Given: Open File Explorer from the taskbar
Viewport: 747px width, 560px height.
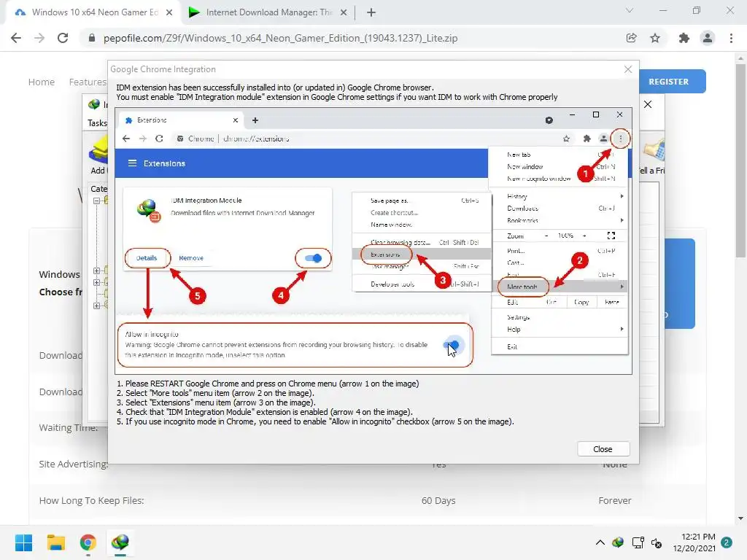Looking at the screenshot, I should coord(55,542).
